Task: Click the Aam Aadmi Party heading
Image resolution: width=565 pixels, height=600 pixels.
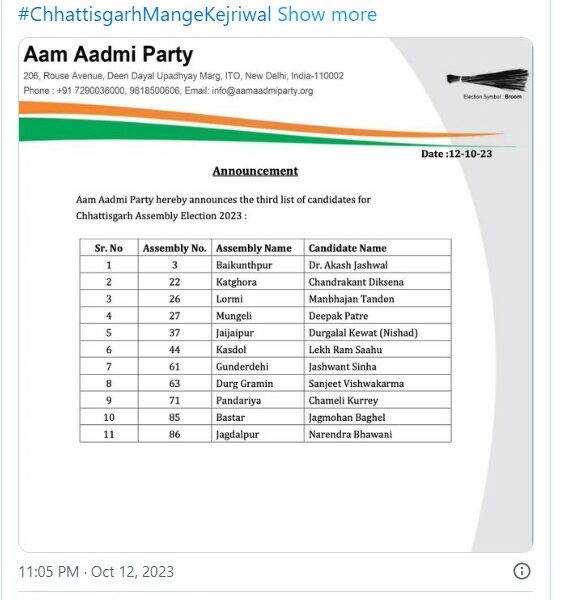Action: (x=108, y=54)
